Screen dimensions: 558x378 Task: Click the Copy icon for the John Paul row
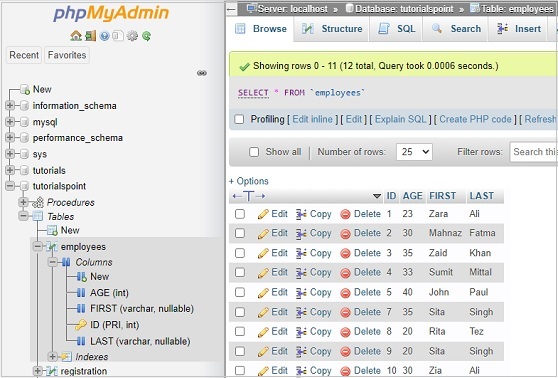coord(301,293)
